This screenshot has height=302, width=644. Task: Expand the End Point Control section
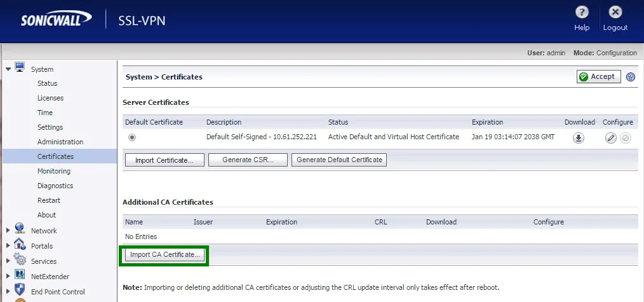[8, 292]
